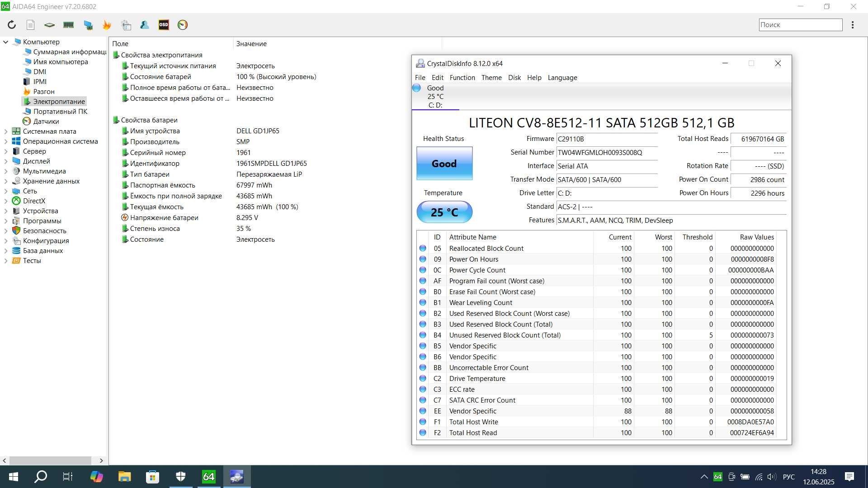Expand the Сеть tree node
Screen dimensions: 868x488
pyautogui.click(x=5, y=191)
